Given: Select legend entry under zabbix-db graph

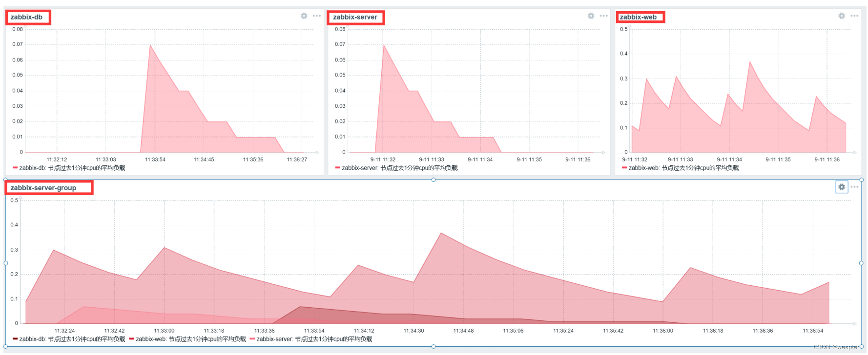Looking at the screenshot, I should pos(69,168).
